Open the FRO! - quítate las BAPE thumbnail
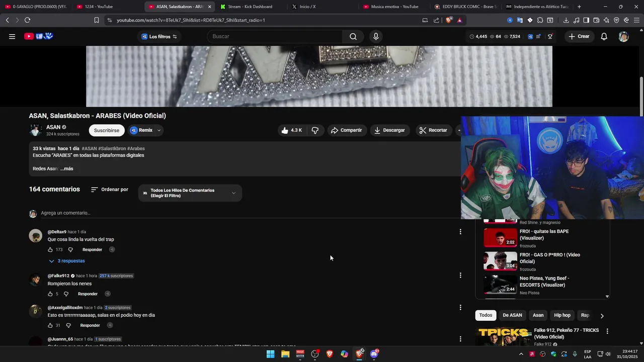Viewport: 644px width, 362px height. (500, 238)
